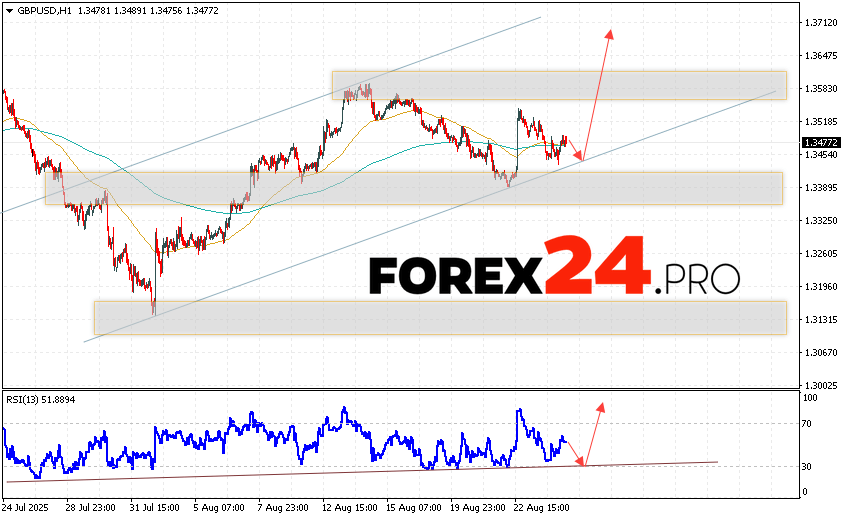The width and height of the screenshot is (845, 519).
Task: Select the upward red arrowhead in RSI panel
Action: click(601, 407)
